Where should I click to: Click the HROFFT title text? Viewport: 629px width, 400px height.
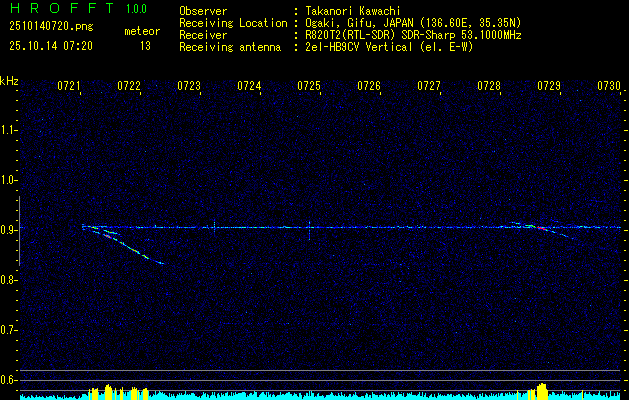coord(61,8)
